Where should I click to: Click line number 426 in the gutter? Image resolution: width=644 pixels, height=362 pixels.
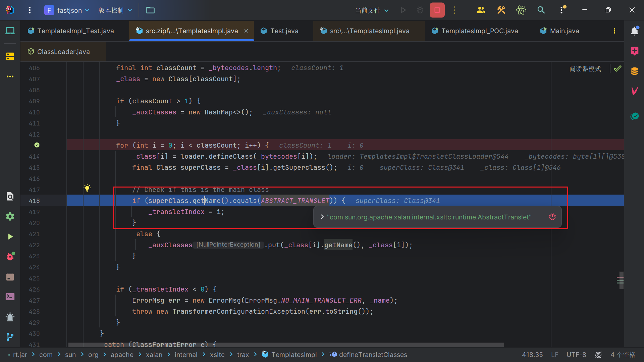(34, 289)
